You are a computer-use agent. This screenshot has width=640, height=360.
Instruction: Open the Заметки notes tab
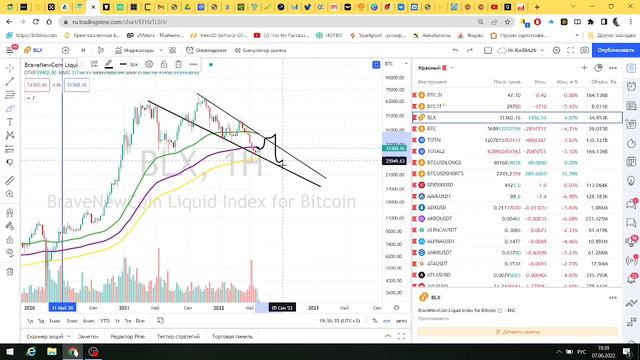pos(88,336)
